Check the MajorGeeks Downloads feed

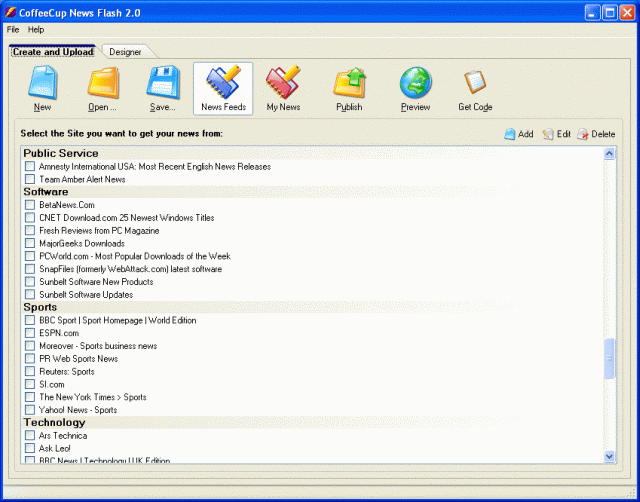30,243
